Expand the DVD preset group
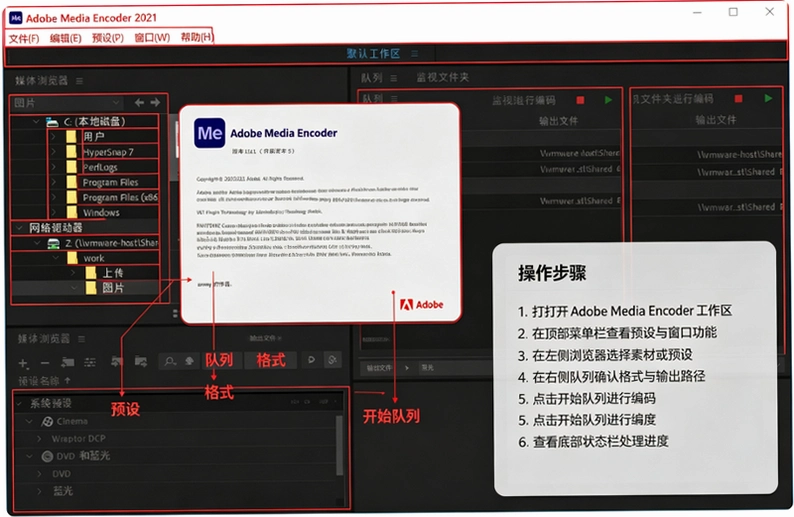The height and width of the screenshot is (517, 794). 39,474
